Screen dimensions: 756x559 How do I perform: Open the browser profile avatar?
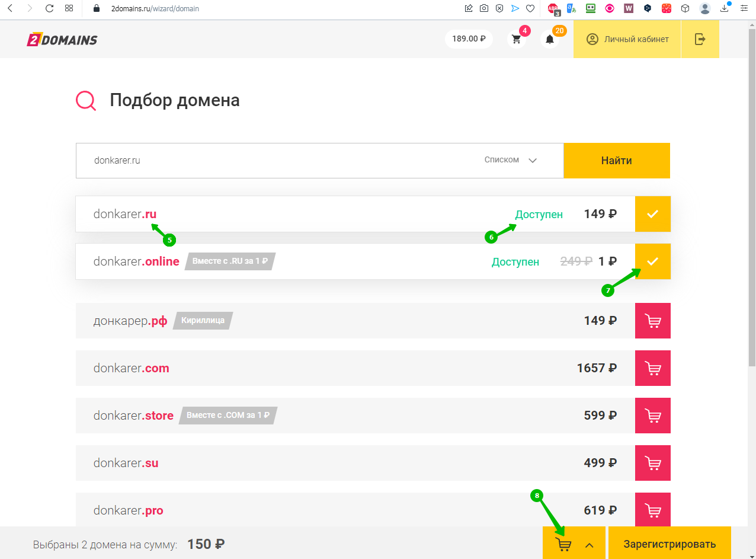click(x=704, y=8)
